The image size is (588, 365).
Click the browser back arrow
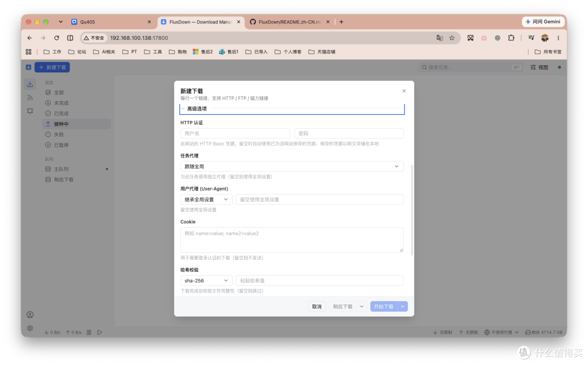coord(29,38)
